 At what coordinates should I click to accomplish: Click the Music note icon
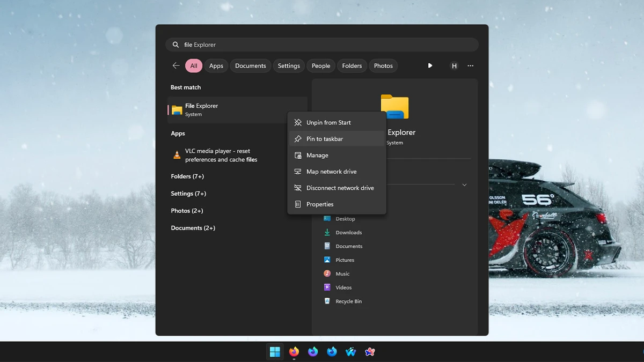pos(327,274)
